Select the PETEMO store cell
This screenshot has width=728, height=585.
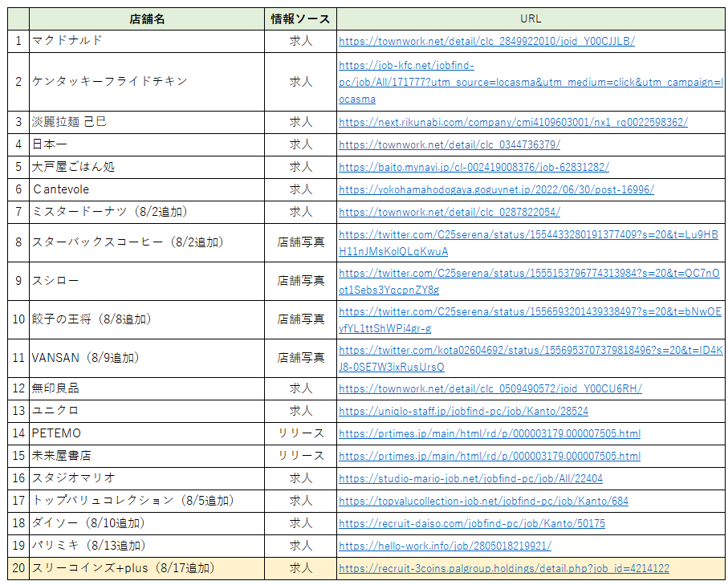tap(147, 433)
